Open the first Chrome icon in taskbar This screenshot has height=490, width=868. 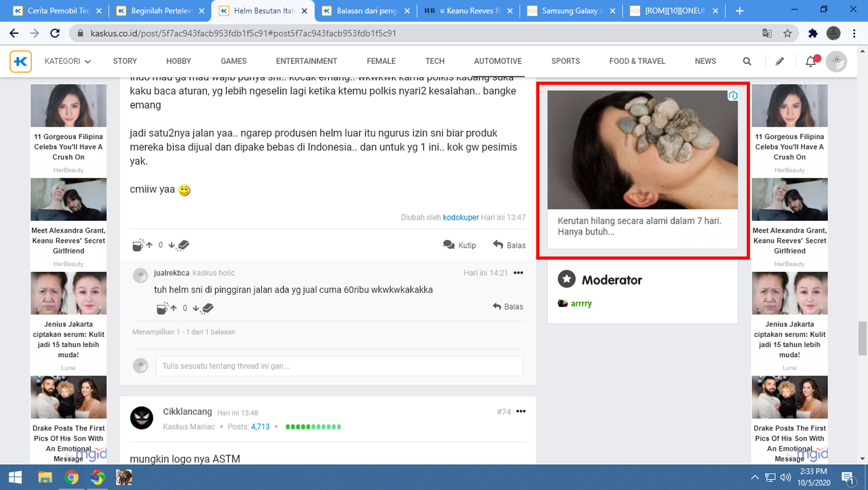pyautogui.click(x=71, y=477)
